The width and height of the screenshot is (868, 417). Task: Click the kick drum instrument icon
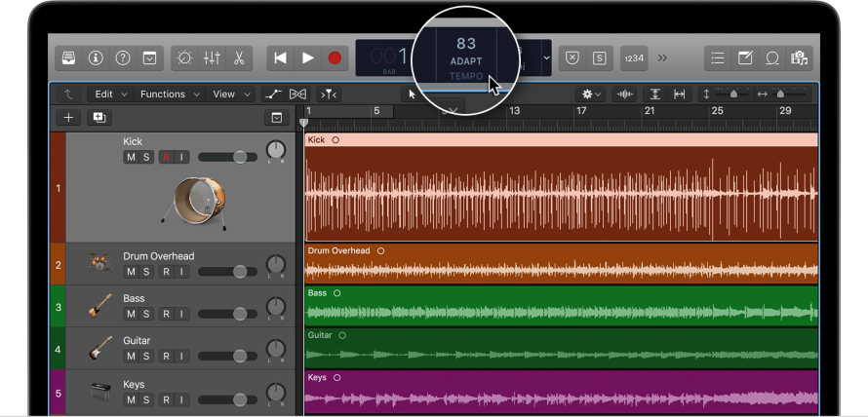pyautogui.click(x=194, y=204)
